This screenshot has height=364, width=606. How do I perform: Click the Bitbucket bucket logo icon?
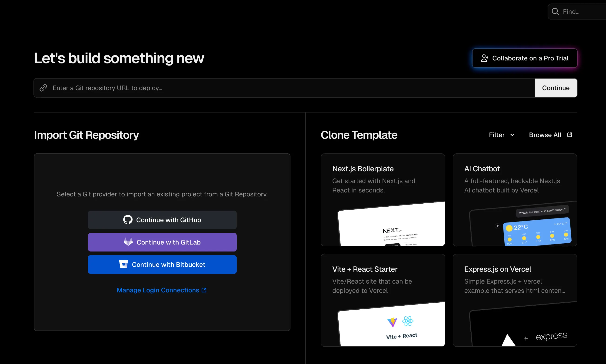pos(123,264)
